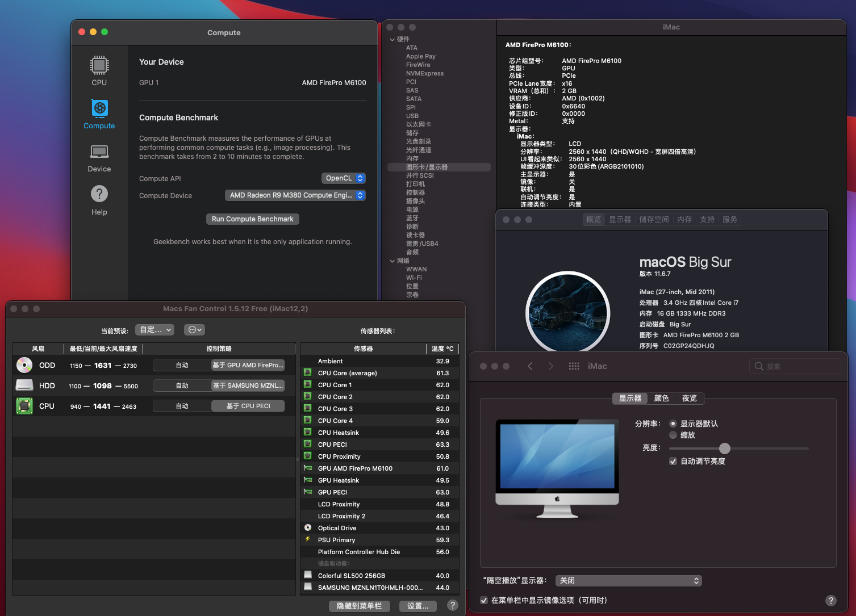Click the 隐藏到菜单栏 button
The width and height of the screenshot is (856, 616).
coord(359,606)
